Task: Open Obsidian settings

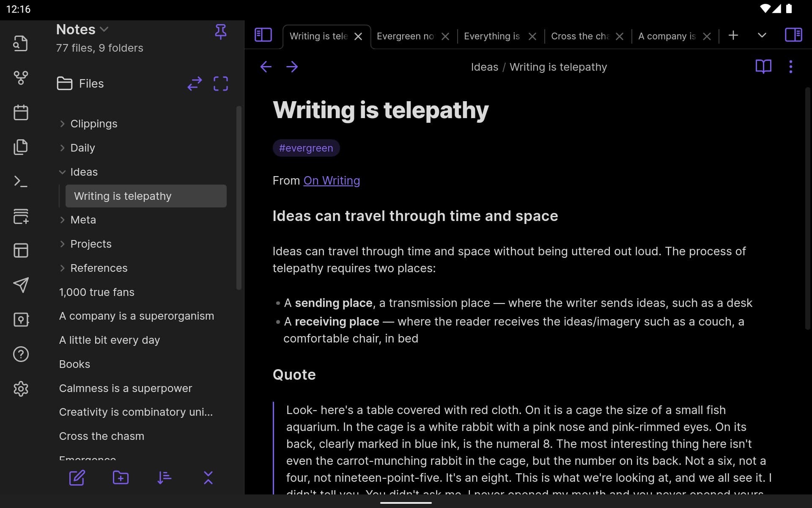Action: click(x=21, y=389)
